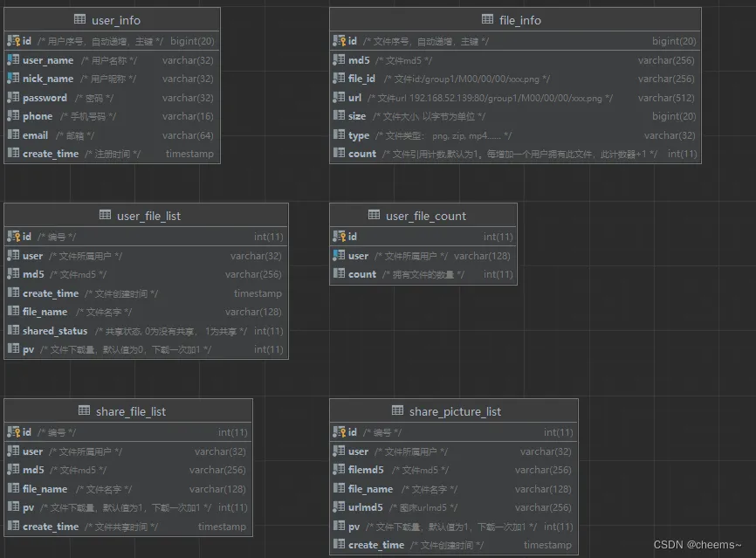Image resolution: width=756 pixels, height=558 pixels.
Task: Click the share_picture_list table header icon
Action: coord(397,410)
